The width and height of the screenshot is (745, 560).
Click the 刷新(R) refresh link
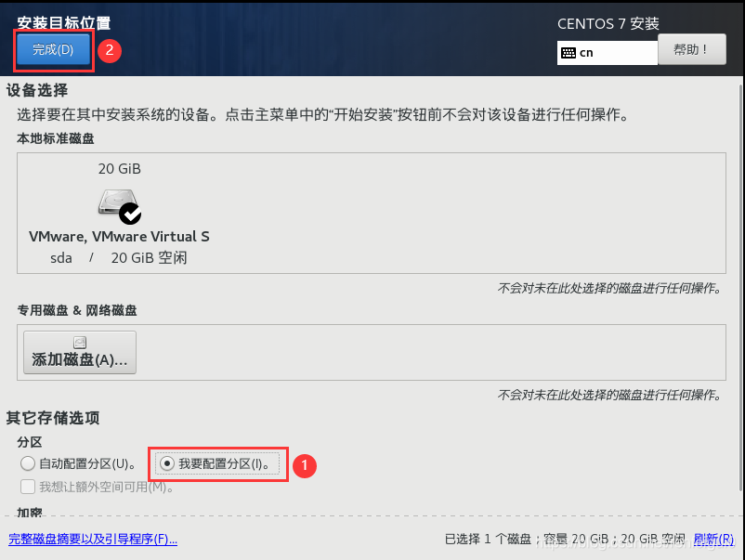click(x=713, y=539)
